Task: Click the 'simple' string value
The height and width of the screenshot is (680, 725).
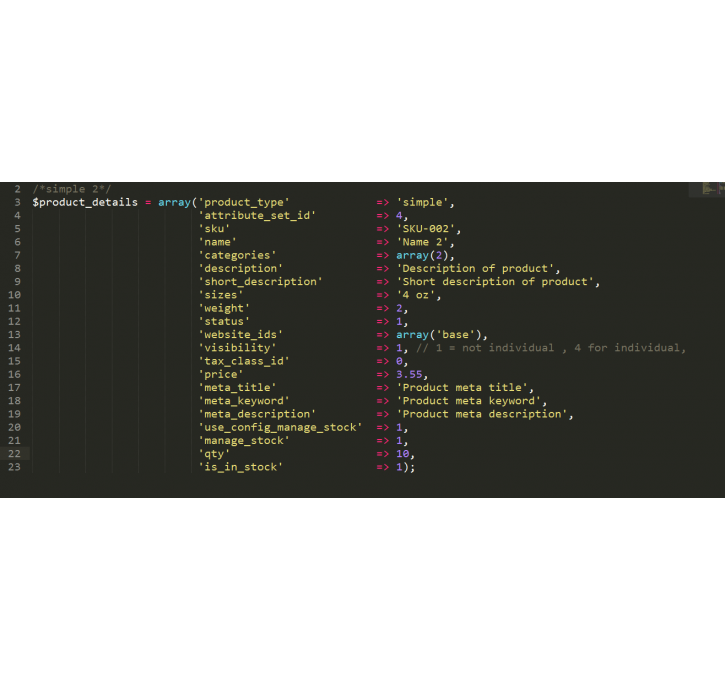Action: click(422, 202)
